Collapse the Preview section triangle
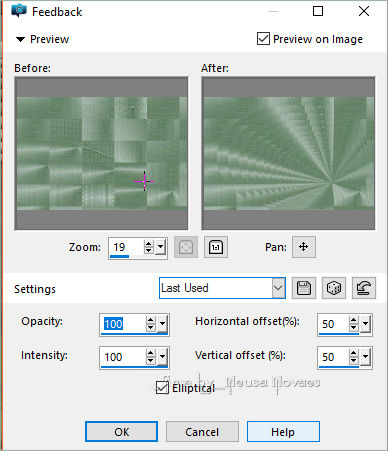 click(20, 39)
